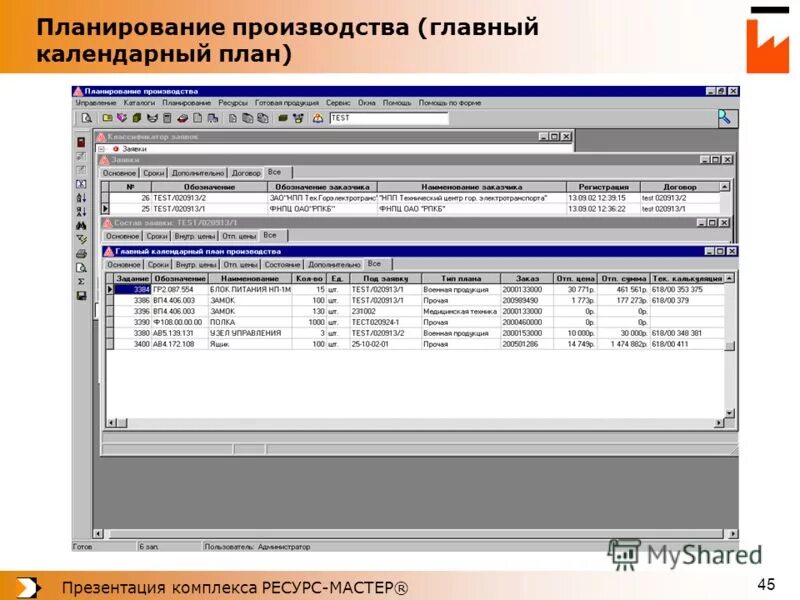Open Отп.цены tab in Состав заявки

pos(238,235)
